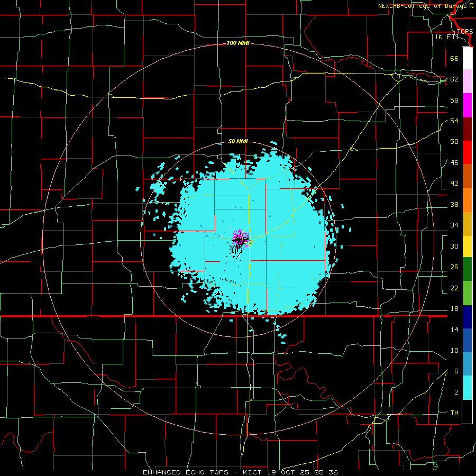Click the light blue legend swatch between the 10 and 6 labels

pyautogui.click(x=467, y=364)
